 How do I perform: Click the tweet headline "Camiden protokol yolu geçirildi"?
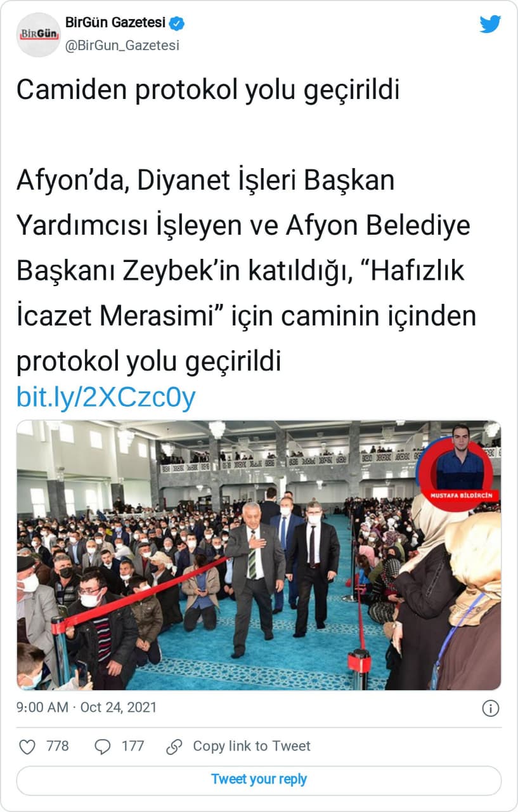click(208, 91)
